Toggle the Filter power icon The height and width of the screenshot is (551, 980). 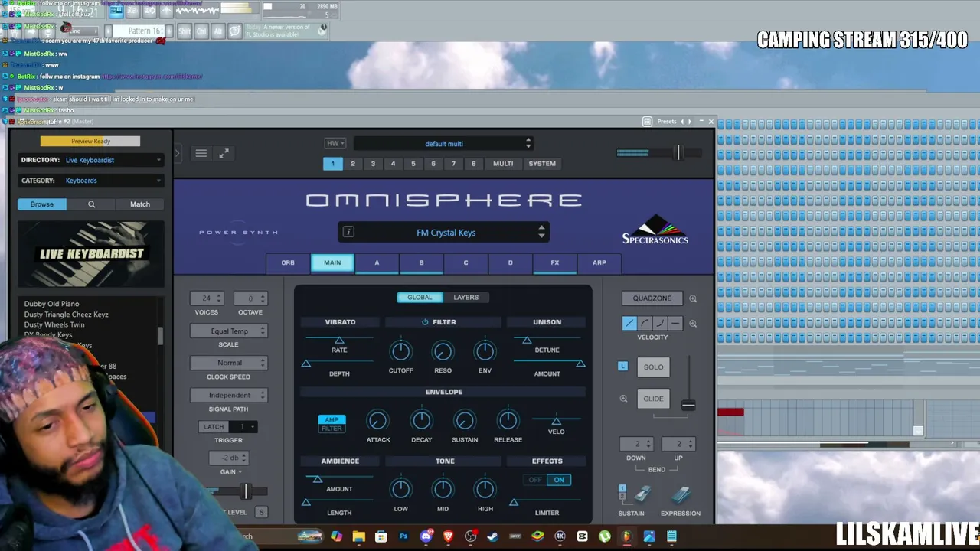click(x=425, y=322)
